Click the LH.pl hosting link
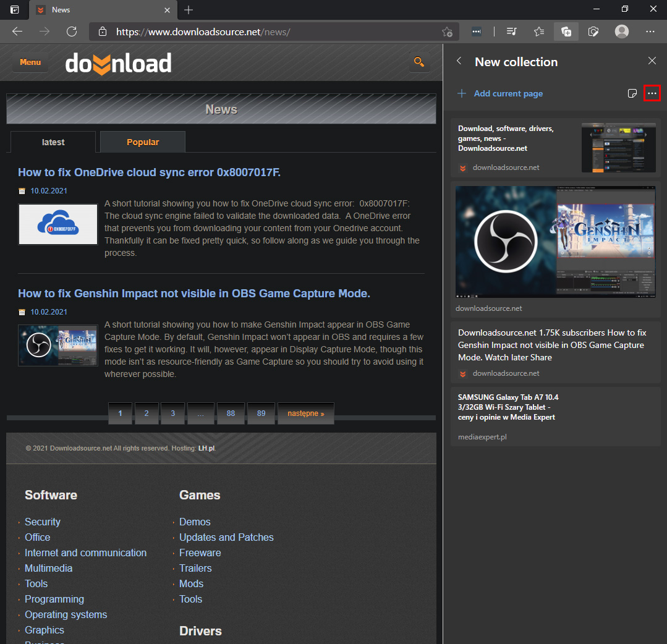 (x=206, y=448)
